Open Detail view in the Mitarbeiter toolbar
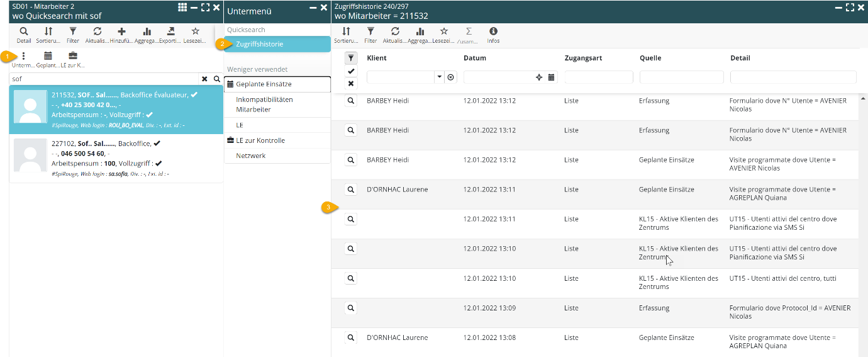 pyautogui.click(x=23, y=34)
